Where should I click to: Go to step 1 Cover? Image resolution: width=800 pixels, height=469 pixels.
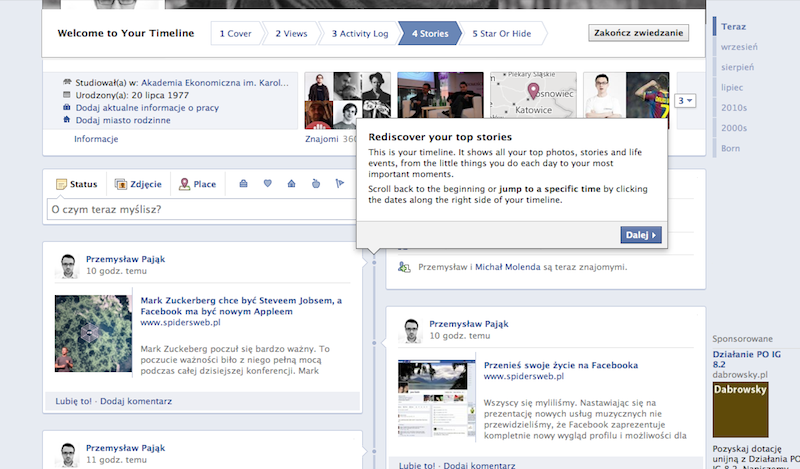(235, 34)
